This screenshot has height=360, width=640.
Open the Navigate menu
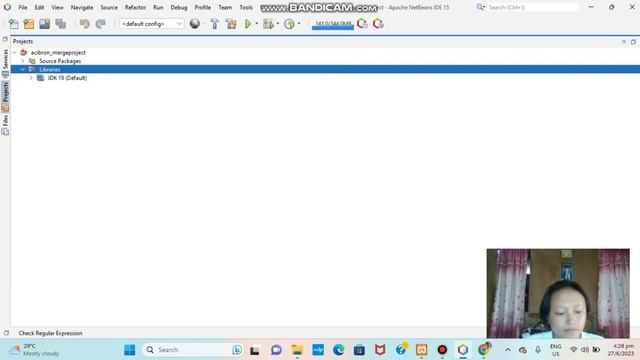82,7
